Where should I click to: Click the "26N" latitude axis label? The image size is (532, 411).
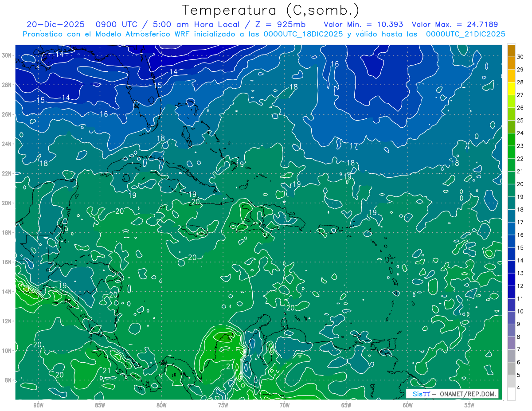coord(8,114)
